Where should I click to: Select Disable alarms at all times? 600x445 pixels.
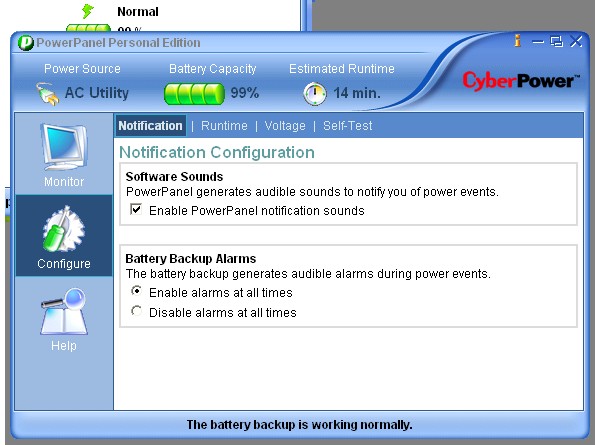point(136,311)
